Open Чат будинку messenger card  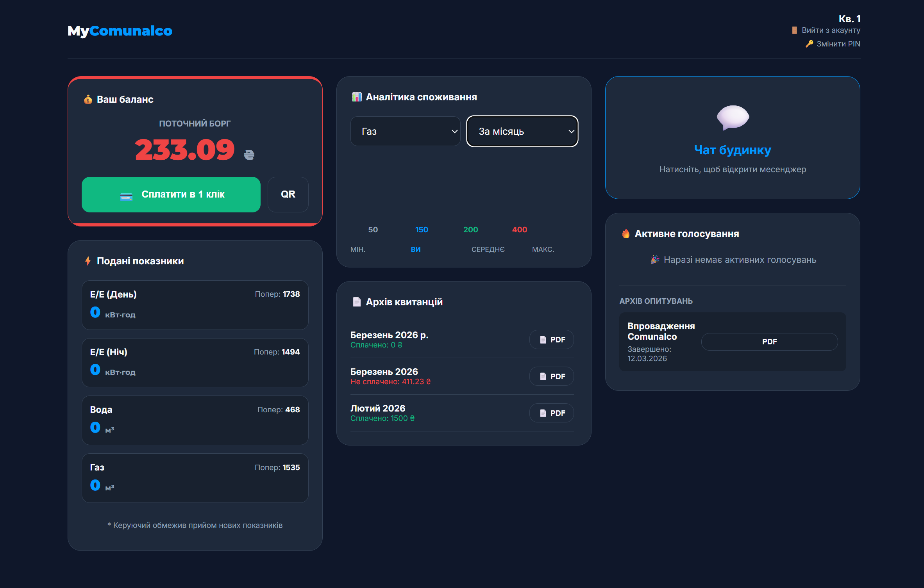[x=732, y=150]
